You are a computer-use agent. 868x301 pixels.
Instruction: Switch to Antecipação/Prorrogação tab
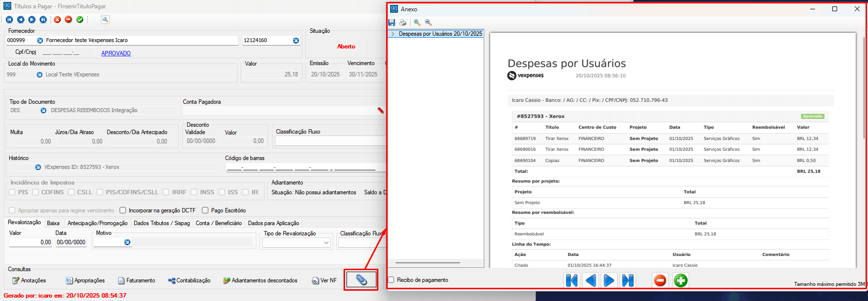click(x=98, y=223)
